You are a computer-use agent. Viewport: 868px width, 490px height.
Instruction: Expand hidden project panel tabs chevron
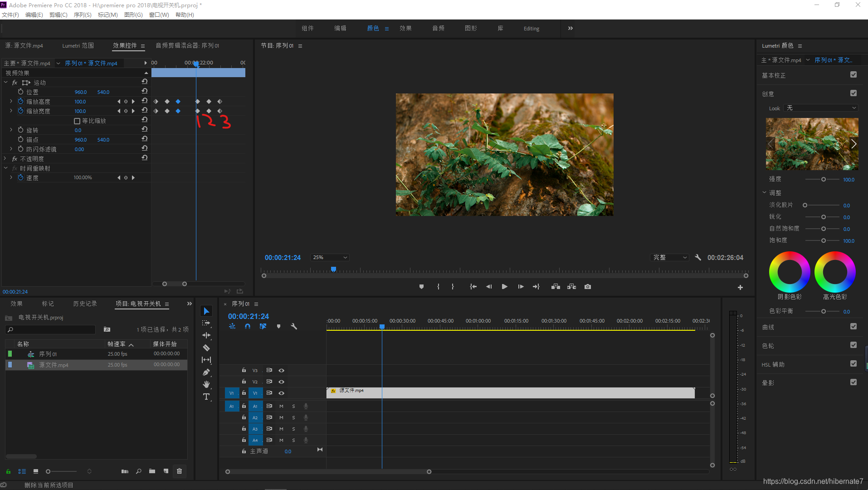point(190,304)
